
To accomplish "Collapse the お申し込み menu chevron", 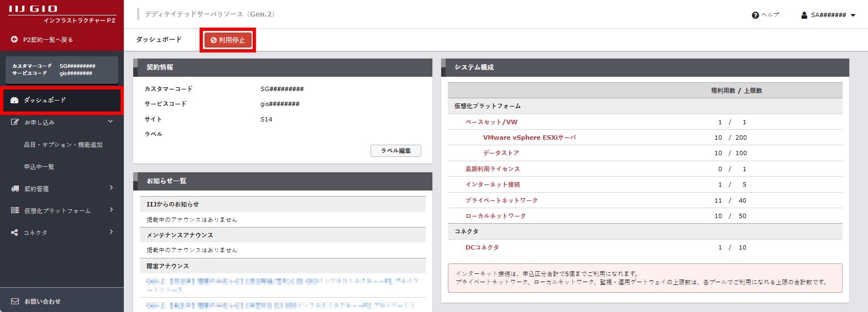I will (x=111, y=121).
